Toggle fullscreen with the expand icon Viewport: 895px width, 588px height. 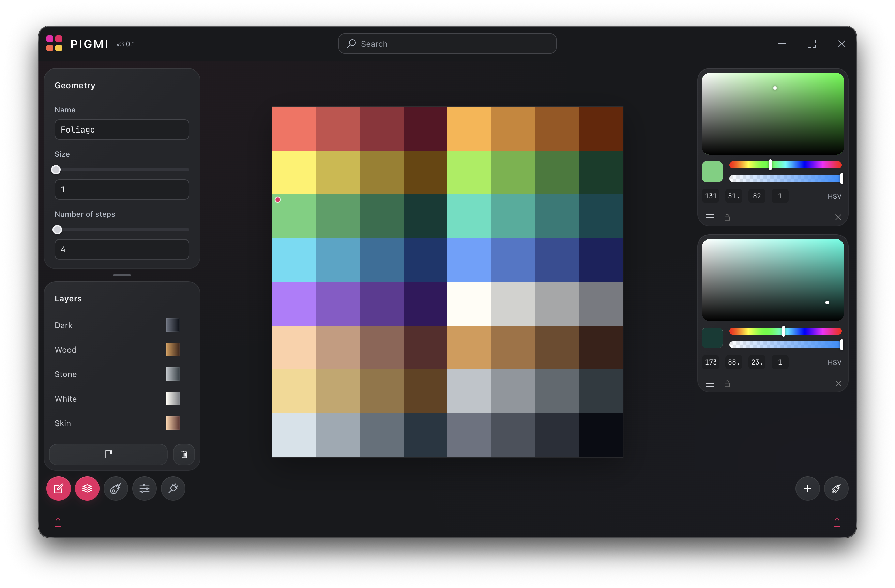point(811,44)
